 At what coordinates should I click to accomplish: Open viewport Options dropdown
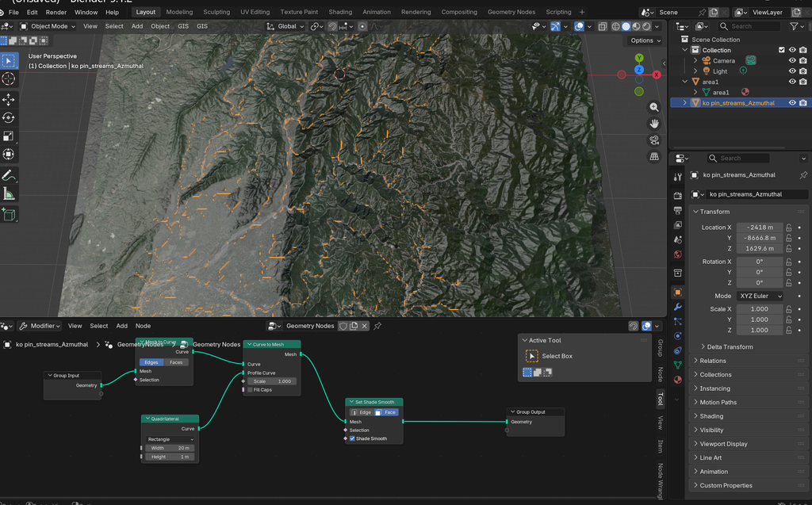(645, 40)
